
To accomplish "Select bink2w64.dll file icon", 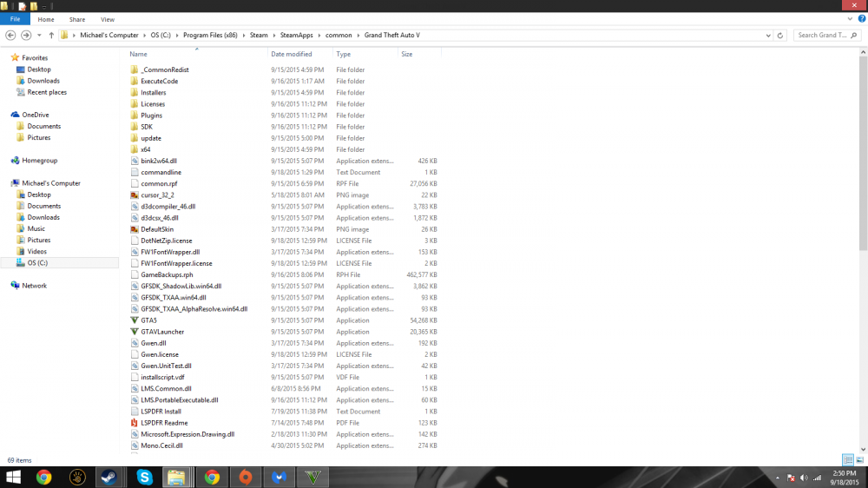I will pyautogui.click(x=134, y=161).
